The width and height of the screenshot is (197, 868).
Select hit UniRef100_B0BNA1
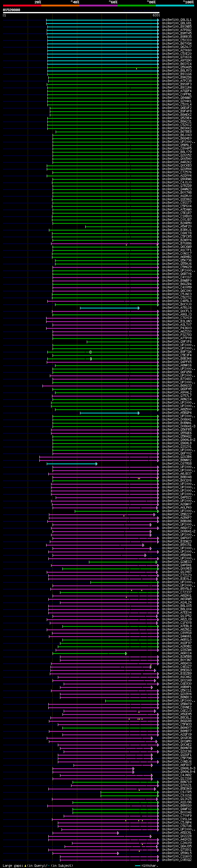(x=177, y=423)
